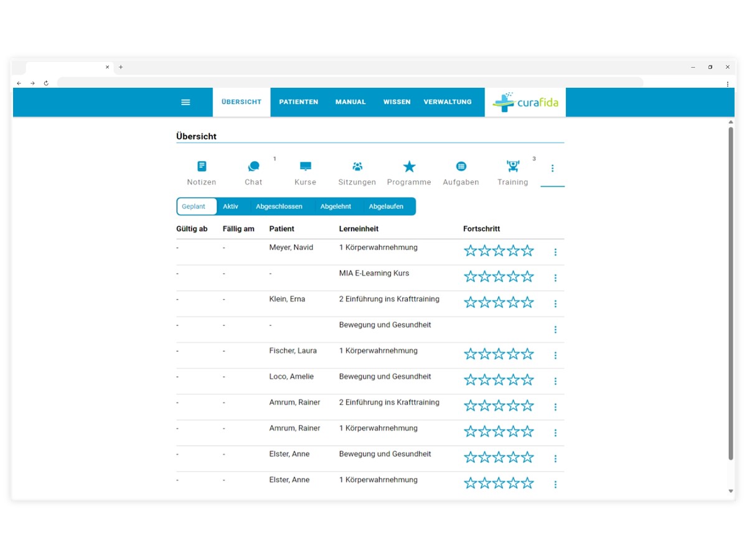This screenshot has height=560, width=747.
Task: Go to the Manual main tab
Action: pos(350,102)
